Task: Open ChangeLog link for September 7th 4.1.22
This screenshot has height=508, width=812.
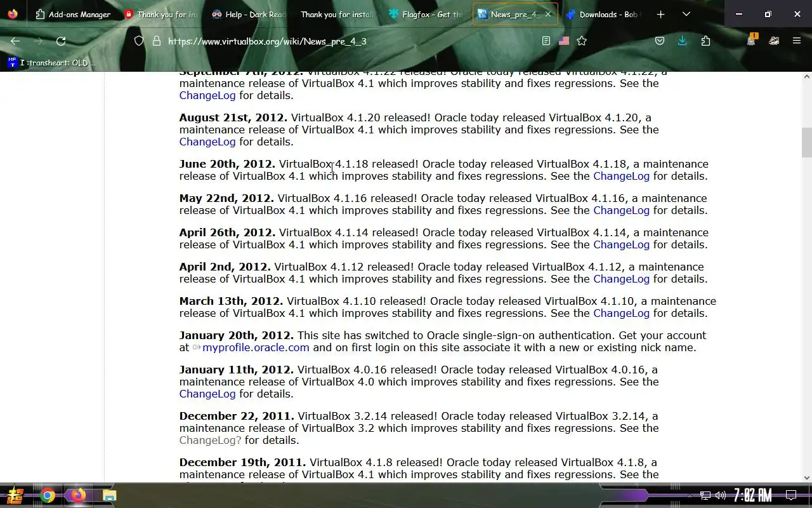Action: coord(207,95)
